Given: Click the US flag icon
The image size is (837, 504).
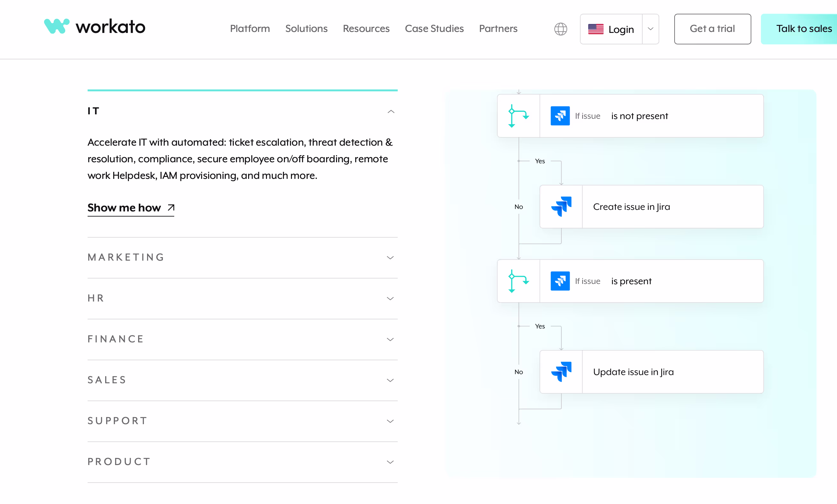Looking at the screenshot, I should point(596,29).
